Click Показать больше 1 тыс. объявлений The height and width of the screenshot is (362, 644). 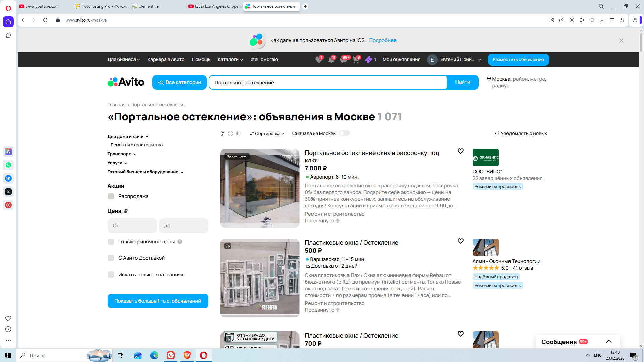pyautogui.click(x=158, y=301)
